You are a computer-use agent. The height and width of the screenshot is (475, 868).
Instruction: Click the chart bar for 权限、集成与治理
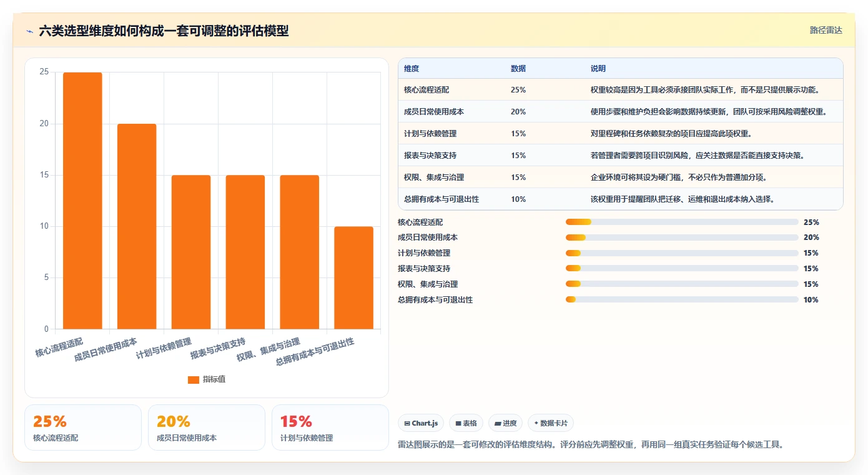click(300, 252)
